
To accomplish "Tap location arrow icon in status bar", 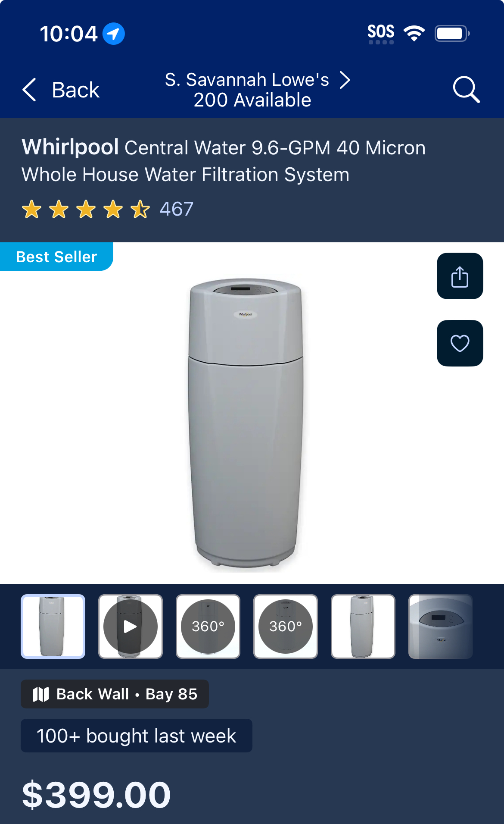I will pyautogui.click(x=114, y=34).
